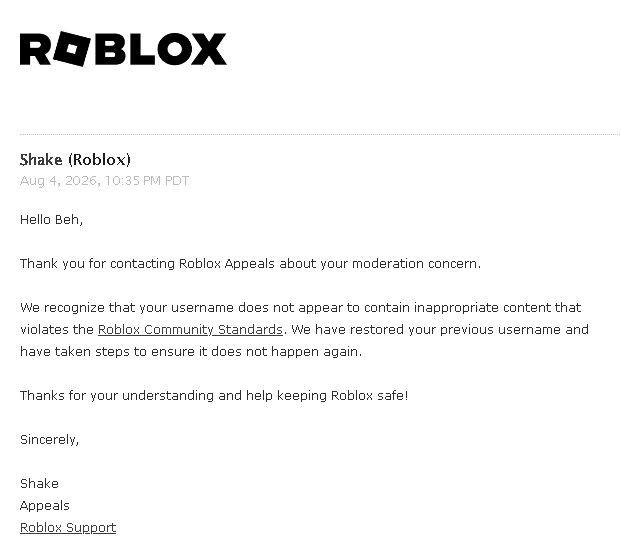The width and height of the screenshot is (621, 557).
Task: Click the Roblox logo at the top
Action: (123, 49)
